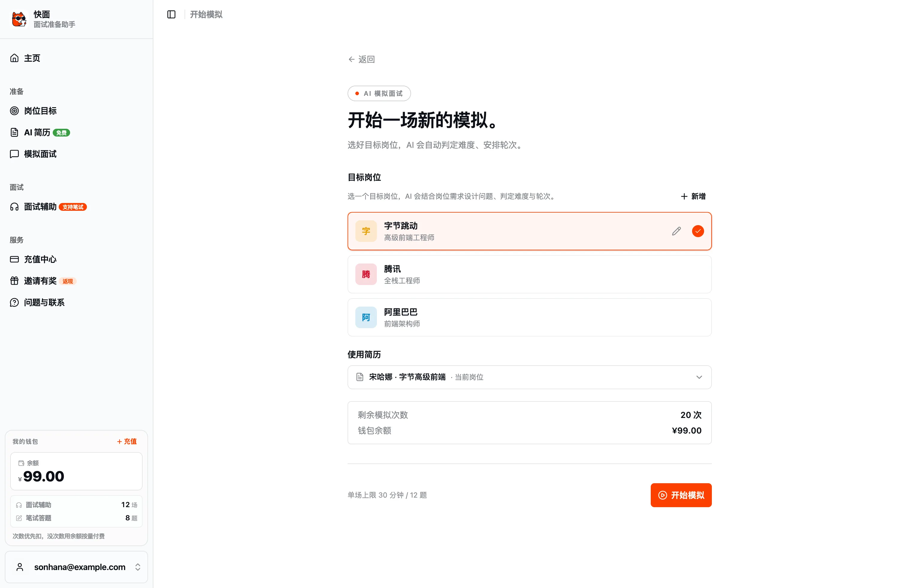Click the chat bubble icon beside 模拟面试
Image resolution: width=906 pixels, height=588 pixels.
14,154
